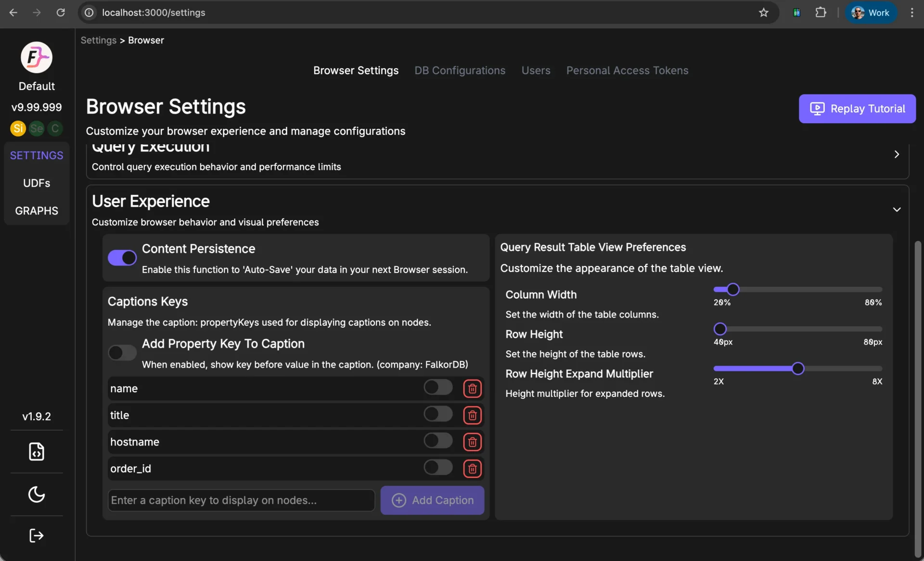This screenshot has width=924, height=561.
Task: Expand the Query Execution section
Action: [x=897, y=154]
